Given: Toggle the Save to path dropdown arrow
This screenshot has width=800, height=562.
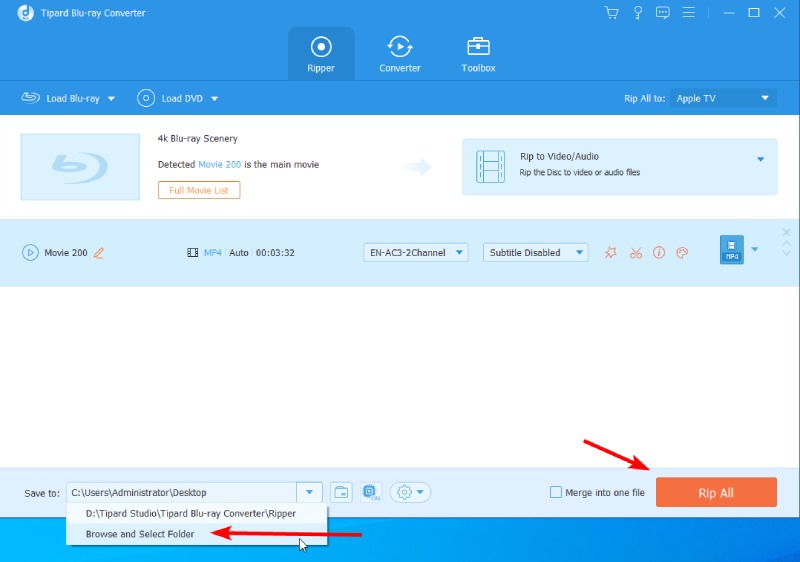Looking at the screenshot, I should 309,493.
